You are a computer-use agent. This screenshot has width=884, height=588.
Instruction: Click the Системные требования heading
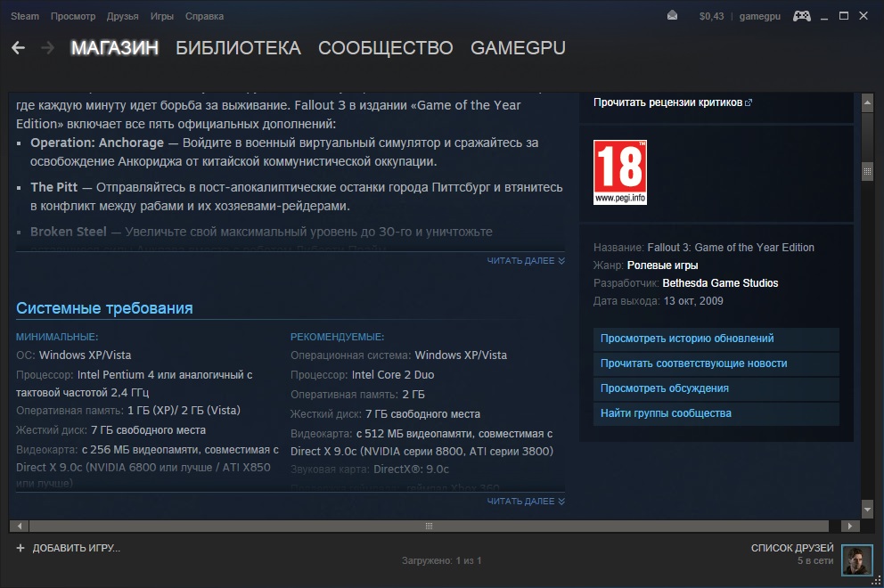(x=104, y=308)
